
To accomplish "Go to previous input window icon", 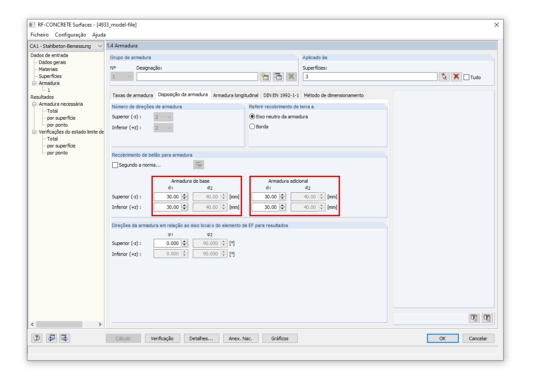I will [x=51, y=338].
